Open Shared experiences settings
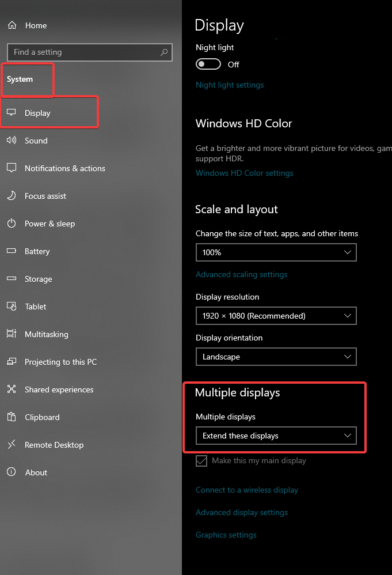Image resolution: width=392 pixels, height=575 pixels. (x=59, y=389)
